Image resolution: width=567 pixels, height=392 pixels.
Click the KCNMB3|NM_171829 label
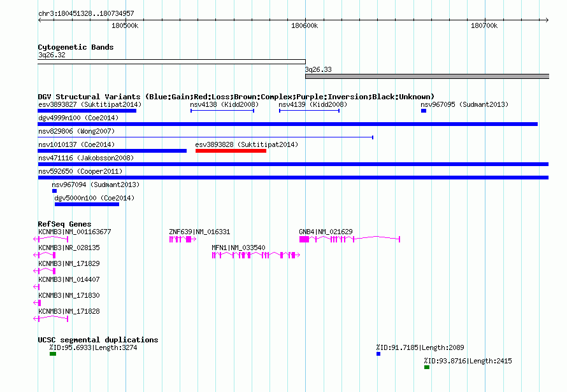[69, 263]
